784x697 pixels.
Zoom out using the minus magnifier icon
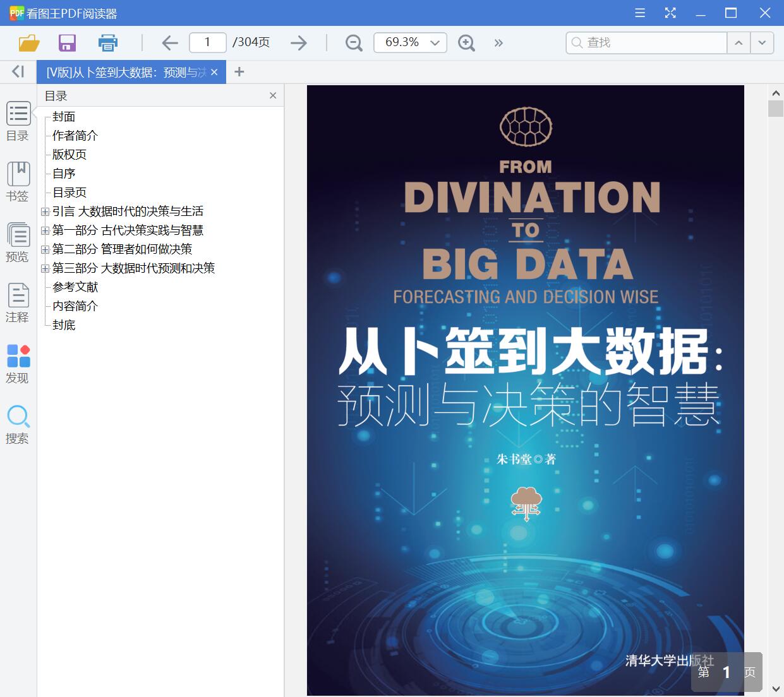(x=354, y=43)
